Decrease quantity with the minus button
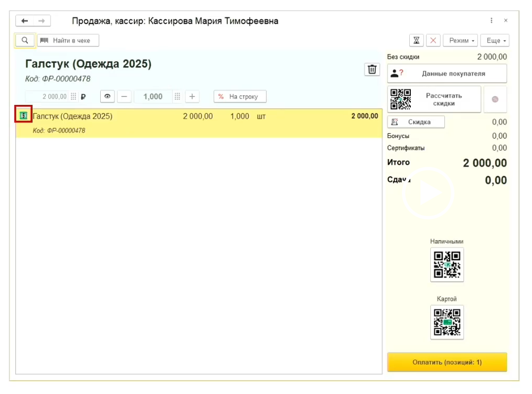Viewport: 532px width, 394px height. pyautogui.click(x=124, y=97)
